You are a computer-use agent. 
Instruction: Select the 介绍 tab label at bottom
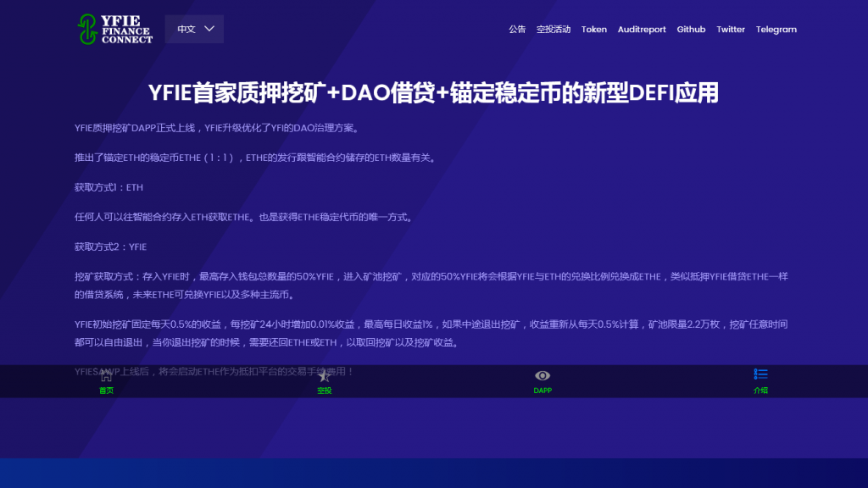tap(760, 391)
